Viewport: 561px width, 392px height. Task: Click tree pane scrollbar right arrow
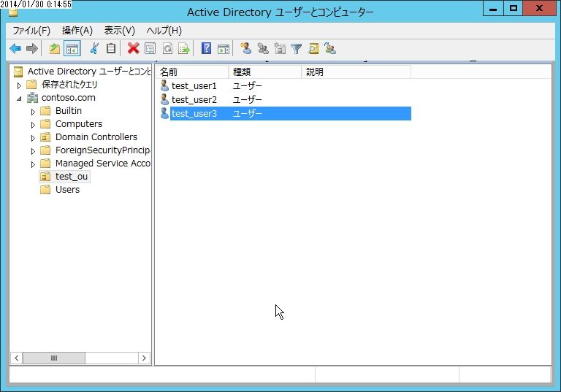pos(144,358)
